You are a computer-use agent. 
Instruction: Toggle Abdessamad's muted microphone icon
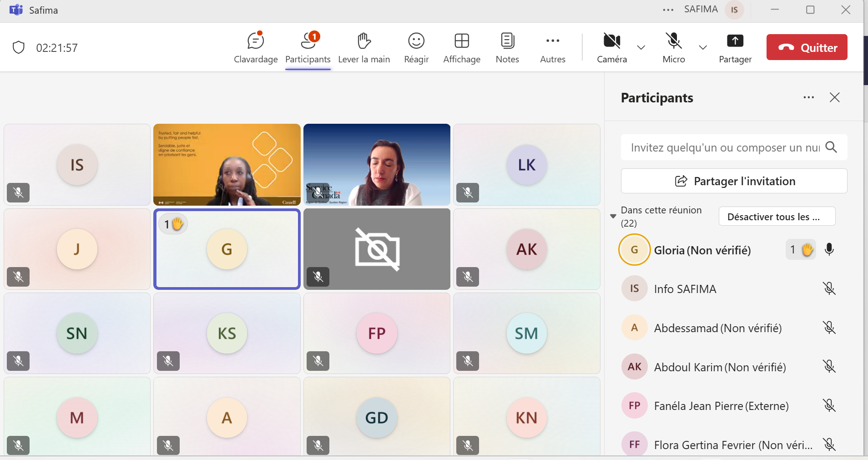[x=829, y=328]
